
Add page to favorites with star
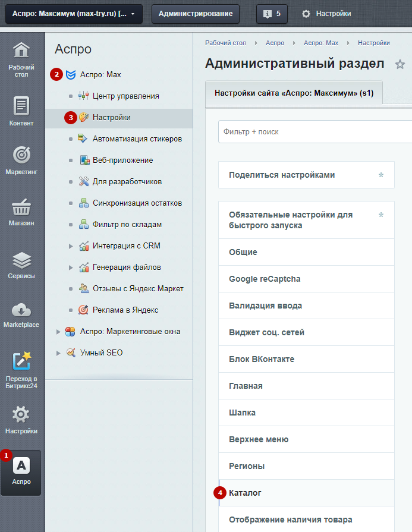400,64
